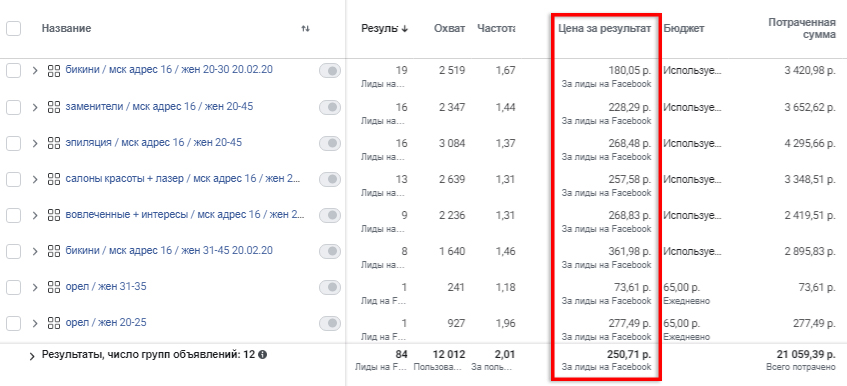The height and width of the screenshot is (386, 847).
Task: Toggle the switch for бикини жен 20-30 ad set
Action: (x=330, y=71)
